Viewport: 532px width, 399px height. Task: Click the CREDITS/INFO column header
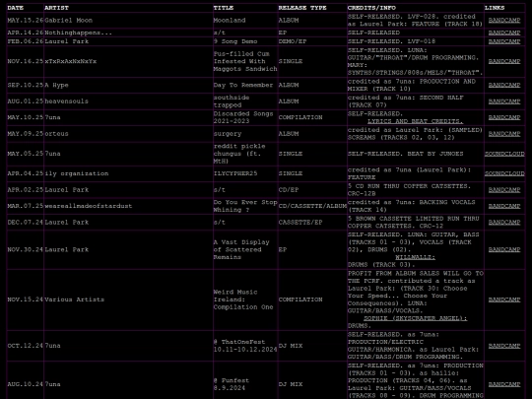tap(371, 8)
